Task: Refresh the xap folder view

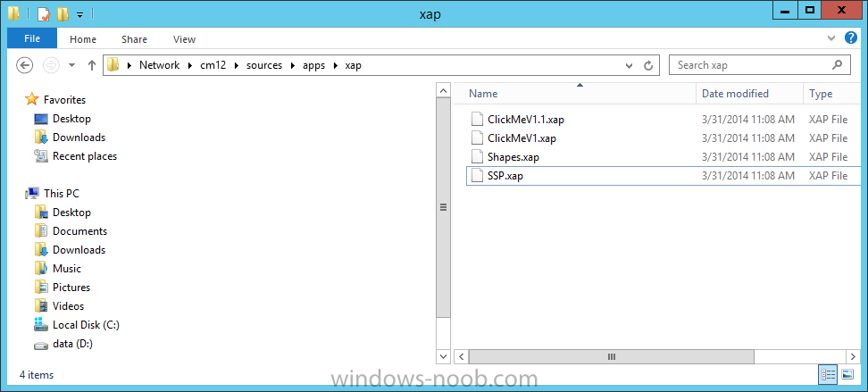Action: point(648,65)
